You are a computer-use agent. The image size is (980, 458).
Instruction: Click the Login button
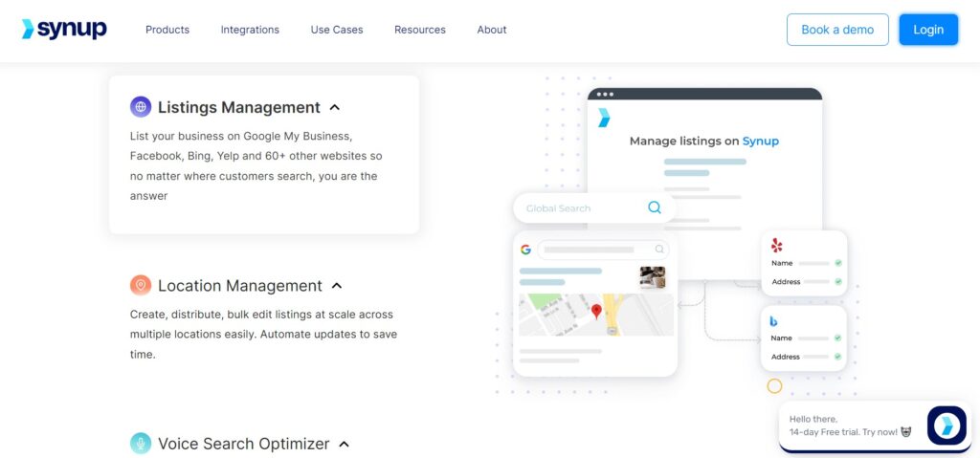(928, 30)
